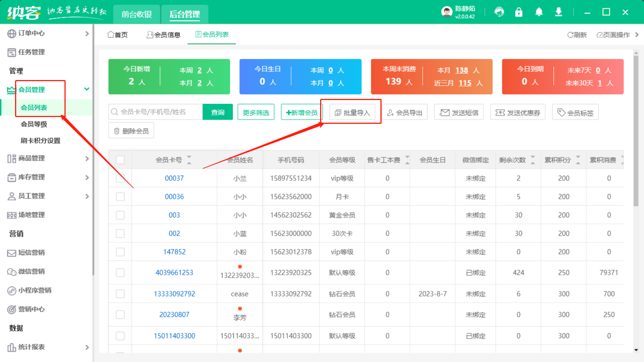This screenshot has height=362, width=644.
Task: Click the 新增会员 button
Action: click(301, 112)
